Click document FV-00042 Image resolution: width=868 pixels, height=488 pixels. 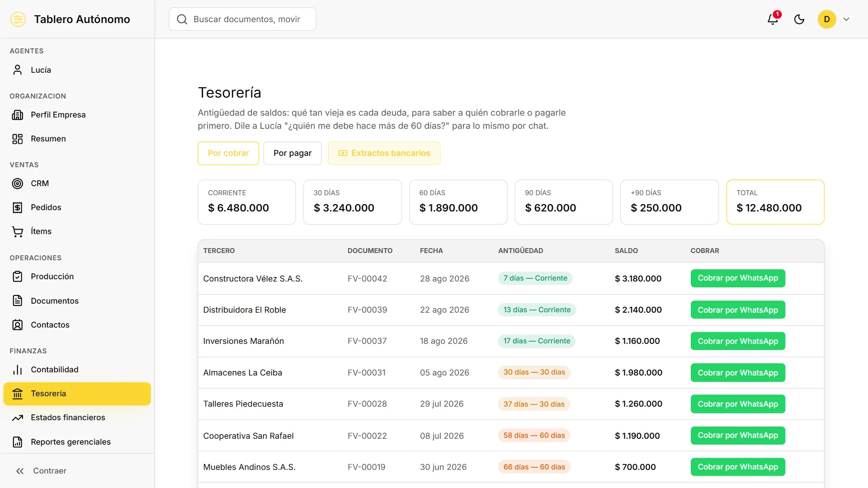click(368, 279)
